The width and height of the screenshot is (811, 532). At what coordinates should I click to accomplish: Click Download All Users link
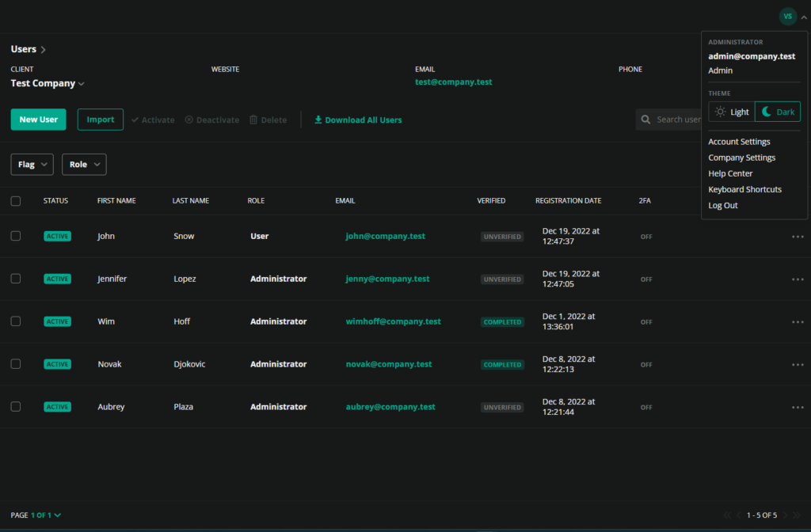[358, 120]
